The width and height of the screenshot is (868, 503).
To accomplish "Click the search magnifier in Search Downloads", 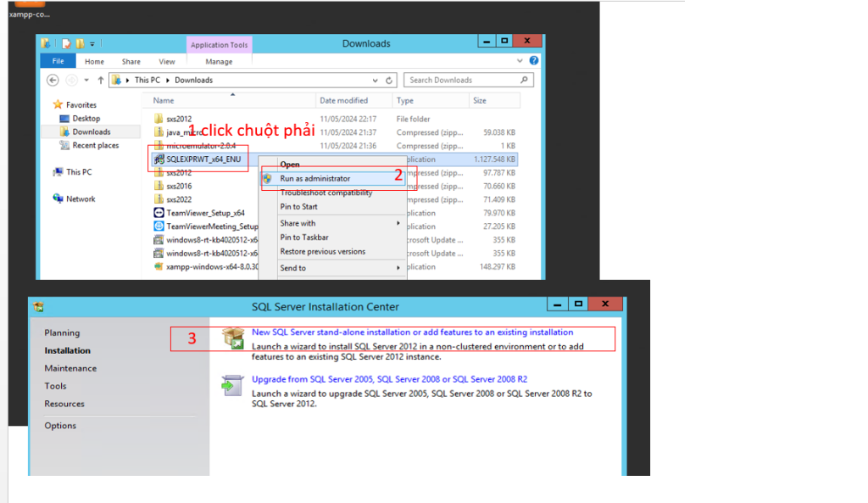I will pos(524,80).
